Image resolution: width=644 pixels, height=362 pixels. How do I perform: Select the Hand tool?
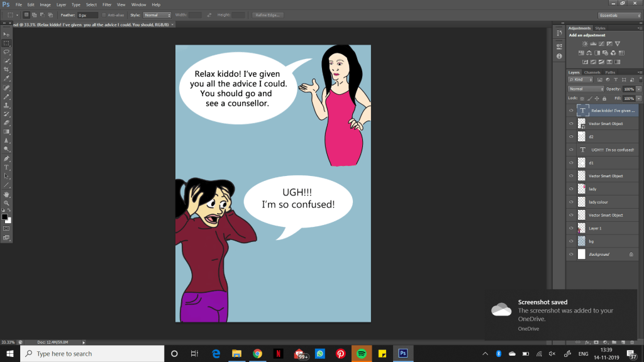6,194
